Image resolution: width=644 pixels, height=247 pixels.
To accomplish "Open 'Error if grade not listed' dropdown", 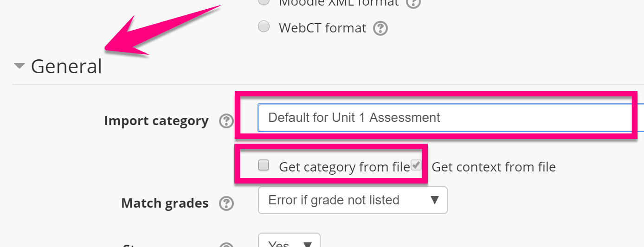I will [x=353, y=200].
